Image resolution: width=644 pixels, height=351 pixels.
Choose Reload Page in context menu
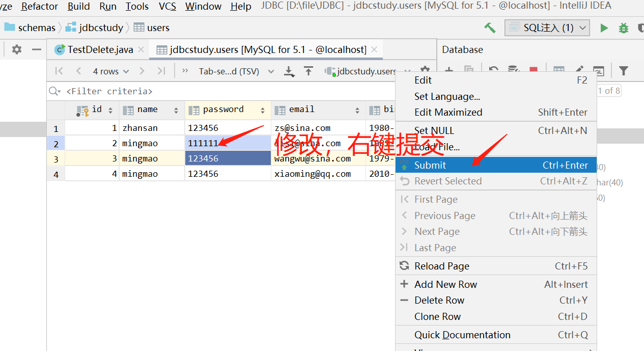click(496, 266)
